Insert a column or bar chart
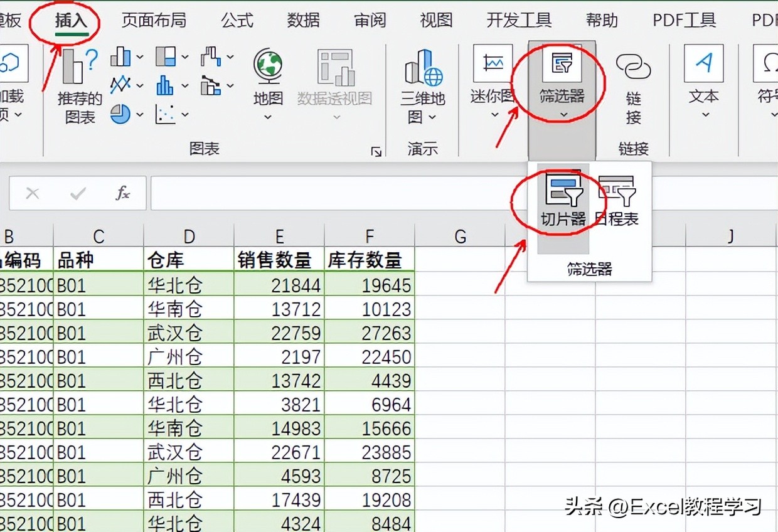The width and height of the screenshot is (778, 532). [x=120, y=57]
